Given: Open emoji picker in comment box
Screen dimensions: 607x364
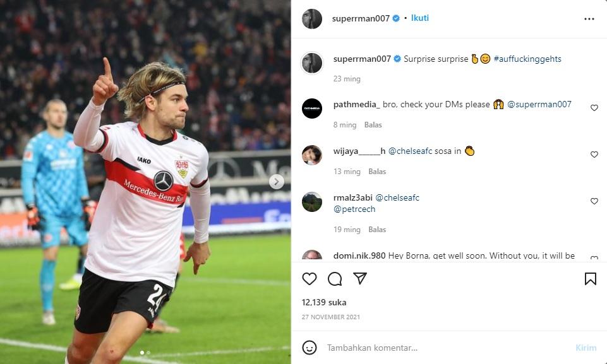Looking at the screenshot, I should tap(310, 348).
